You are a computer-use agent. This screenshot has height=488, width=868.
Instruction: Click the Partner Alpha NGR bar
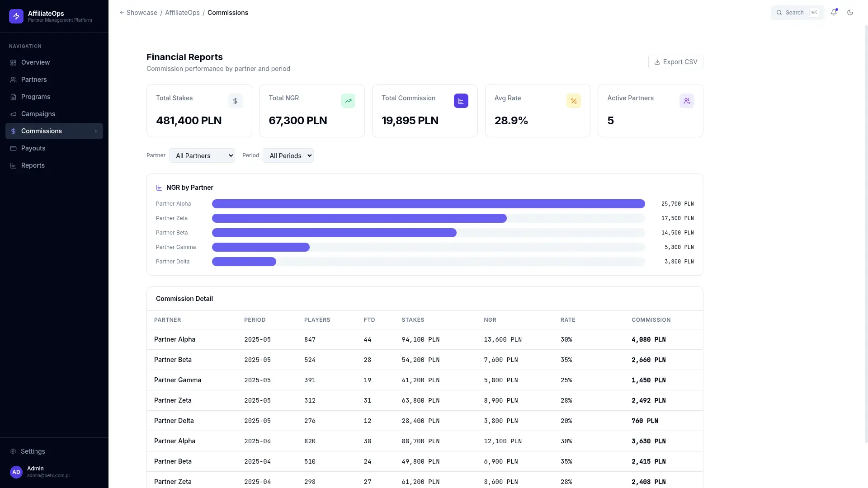coord(428,204)
